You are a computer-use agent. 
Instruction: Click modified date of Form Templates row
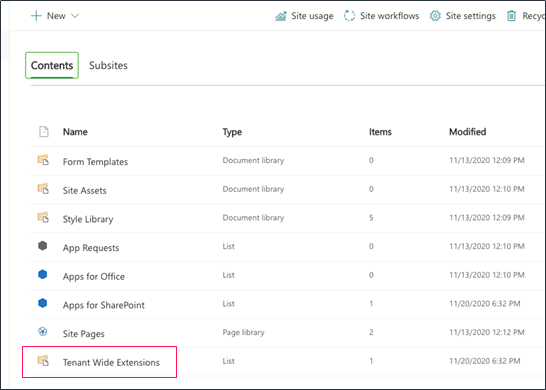coord(487,161)
